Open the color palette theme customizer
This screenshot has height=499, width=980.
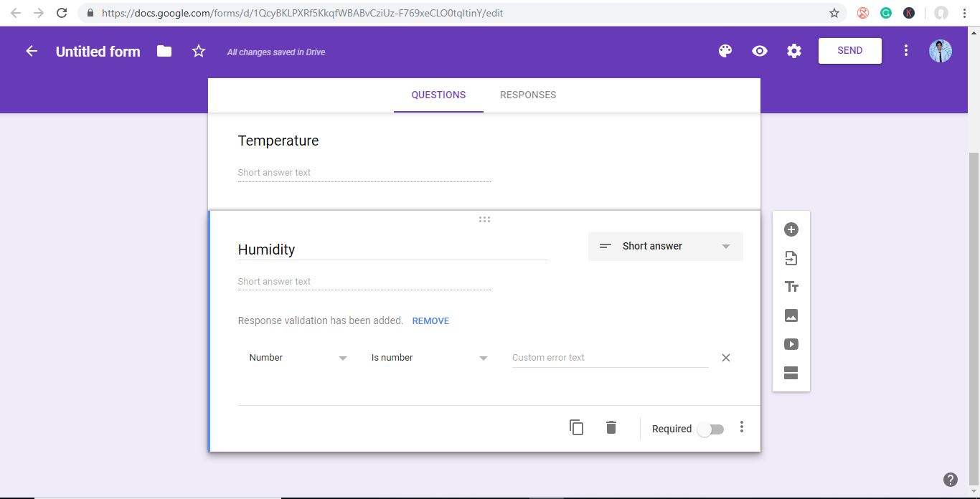[725, 51]
